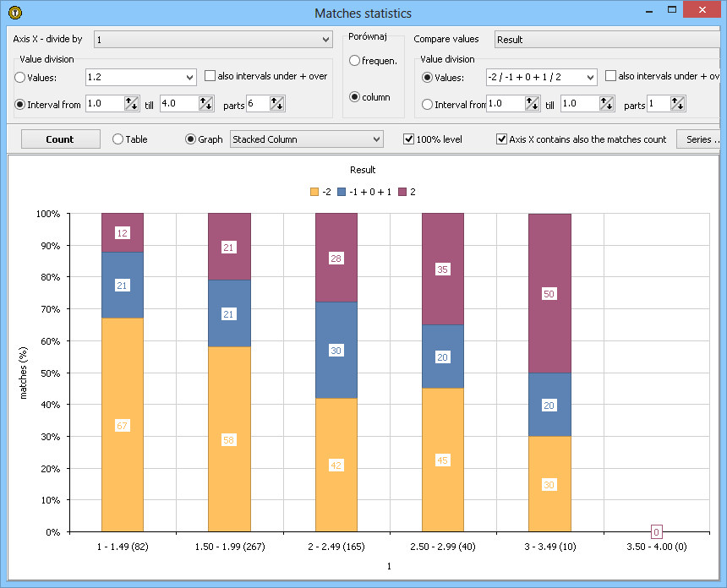Click the stepper on Interval from 1.0
727x588 pixels.
pyautogui.click(x=131, y=104)
